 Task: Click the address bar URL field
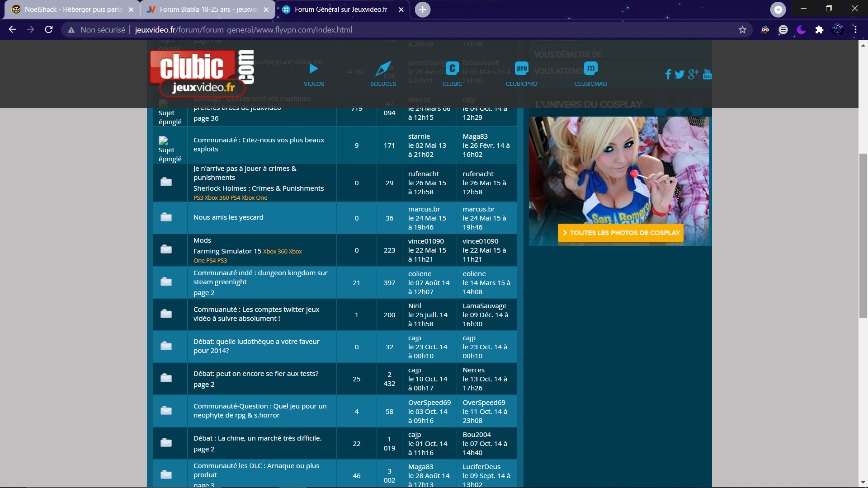coord(407,30)
